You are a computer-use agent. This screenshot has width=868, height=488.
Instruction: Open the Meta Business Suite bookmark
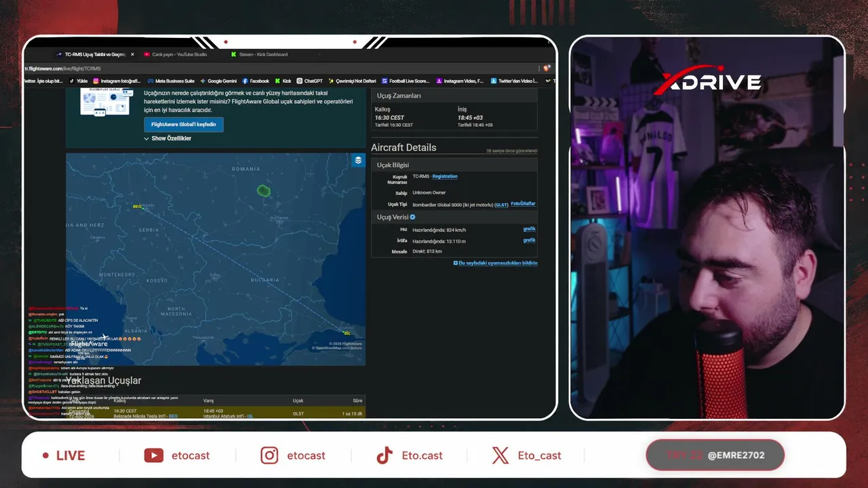tap(170, 81)
